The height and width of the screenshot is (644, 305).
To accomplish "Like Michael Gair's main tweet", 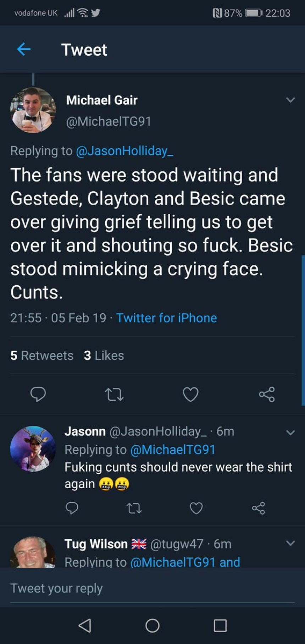I will click(190, 394).
